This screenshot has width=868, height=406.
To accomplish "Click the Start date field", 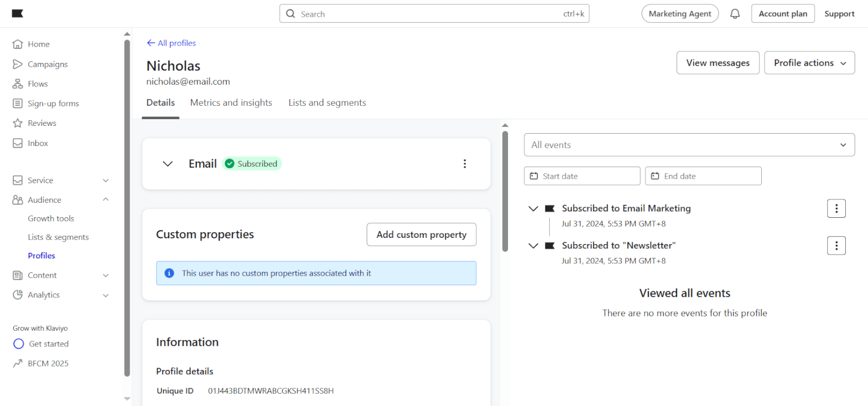I will click(582, 176).
